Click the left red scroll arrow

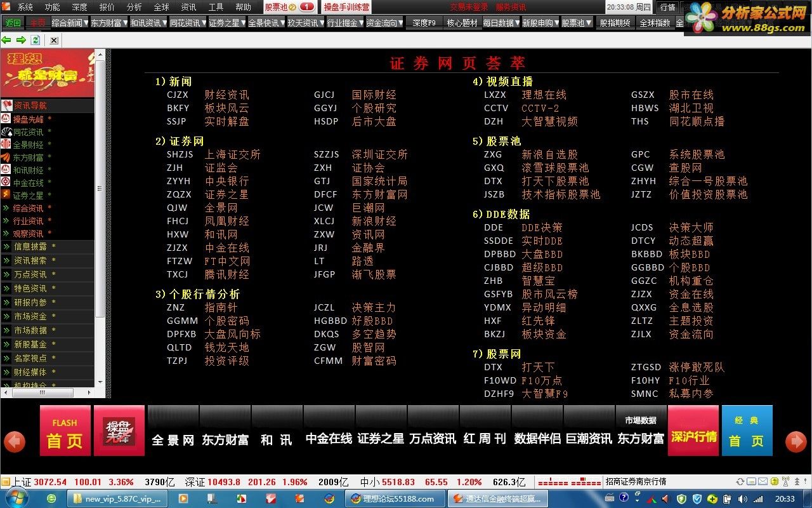[15, 441]
